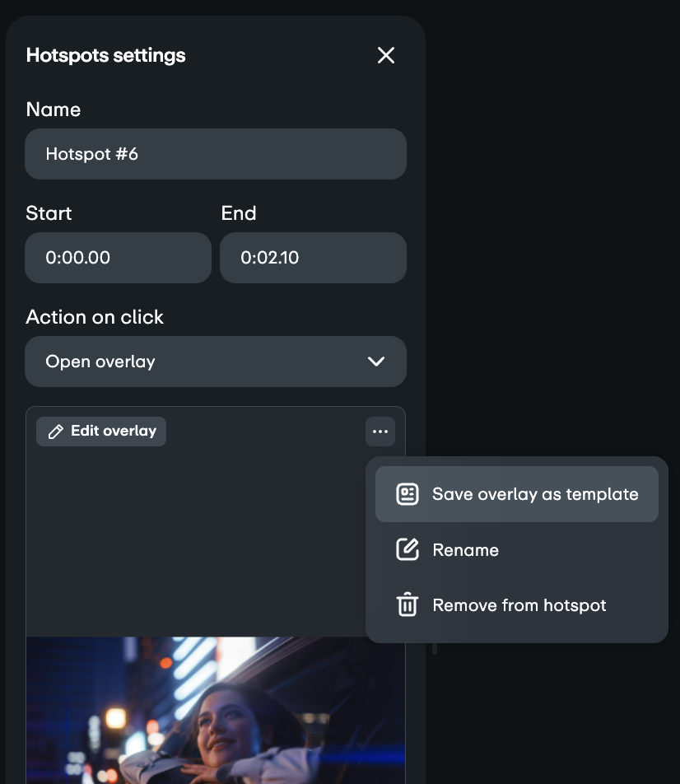Focus the Name field containing Hotspot #6
Image resolution: width=680 pixels, height=784 pixels.
coord(216,154)
